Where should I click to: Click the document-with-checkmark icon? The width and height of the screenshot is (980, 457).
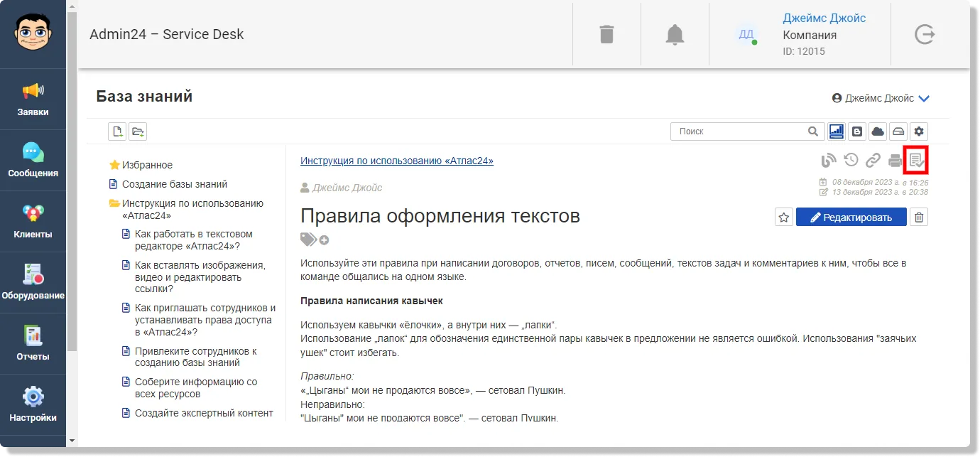917,161
